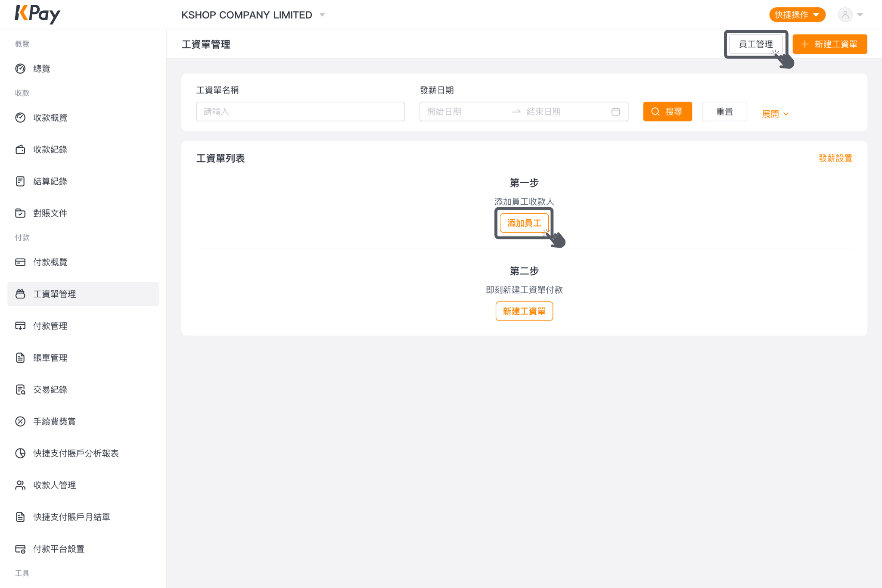Viewport: 882px width, 588px height.
Task: Click the orange 新建工資單 header button
Action: coord(829,44)
